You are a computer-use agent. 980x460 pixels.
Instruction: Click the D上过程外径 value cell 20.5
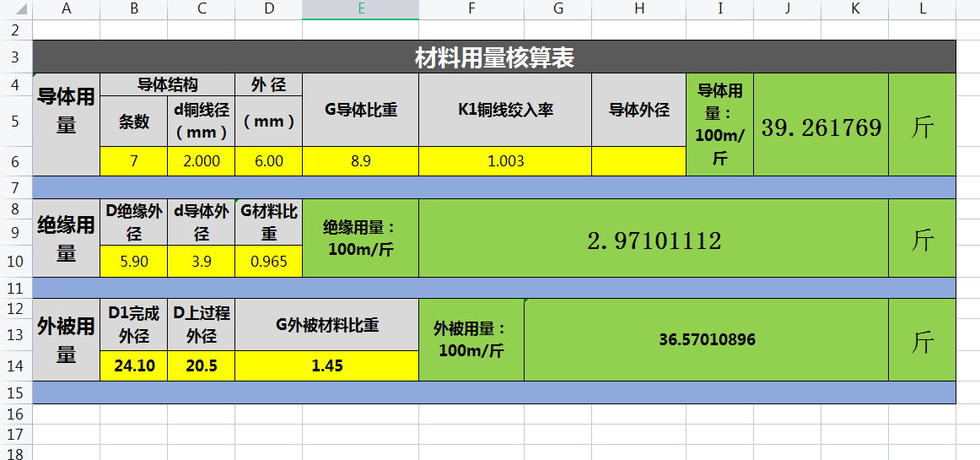coord(201,366)
